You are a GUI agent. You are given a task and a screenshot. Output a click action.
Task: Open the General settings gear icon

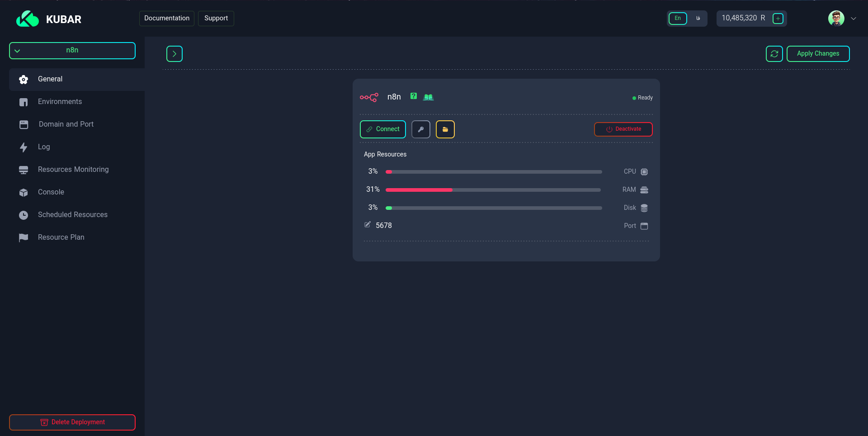click(24, 80)
